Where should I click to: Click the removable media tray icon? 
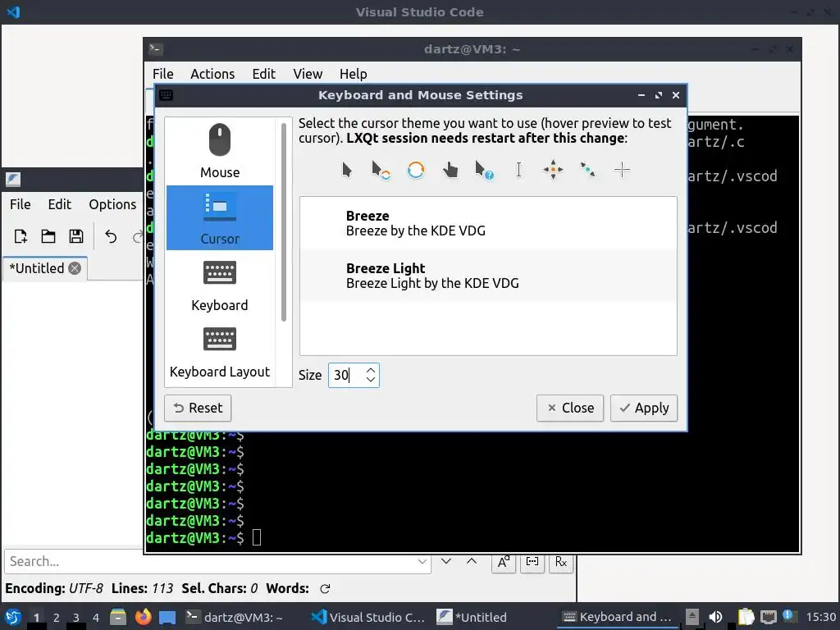point(692,617)
